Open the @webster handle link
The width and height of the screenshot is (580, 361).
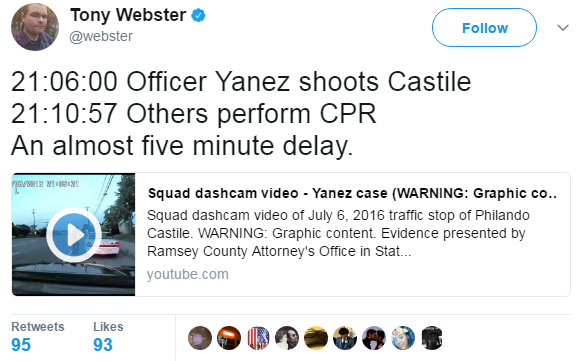tap(101, 36)
